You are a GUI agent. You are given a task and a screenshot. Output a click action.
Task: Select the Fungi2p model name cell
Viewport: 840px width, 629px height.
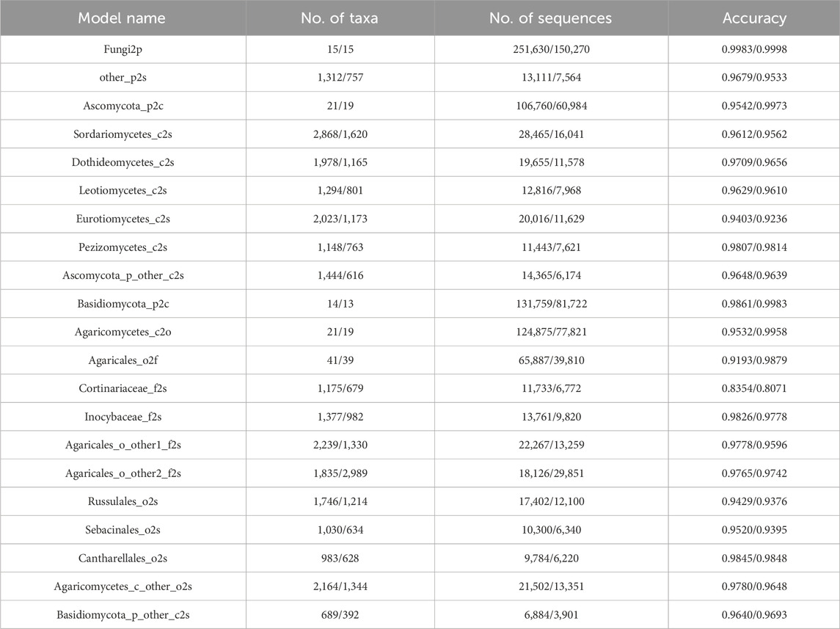[x=123, y=49]
